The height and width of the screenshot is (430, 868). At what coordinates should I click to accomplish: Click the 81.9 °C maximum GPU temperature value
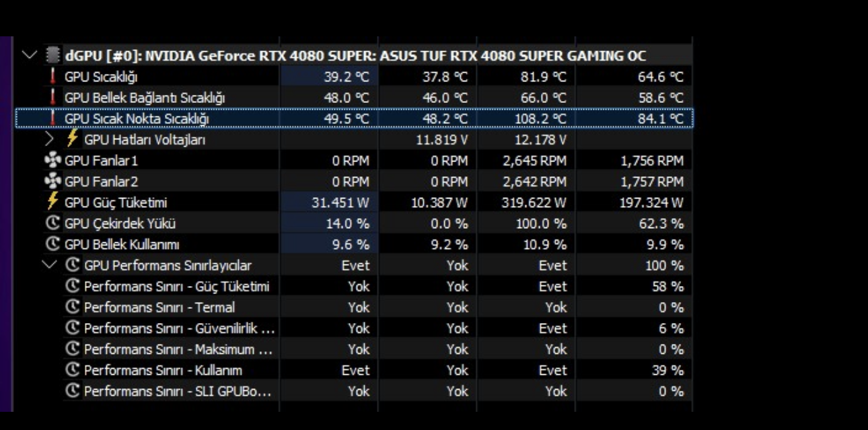544,77
